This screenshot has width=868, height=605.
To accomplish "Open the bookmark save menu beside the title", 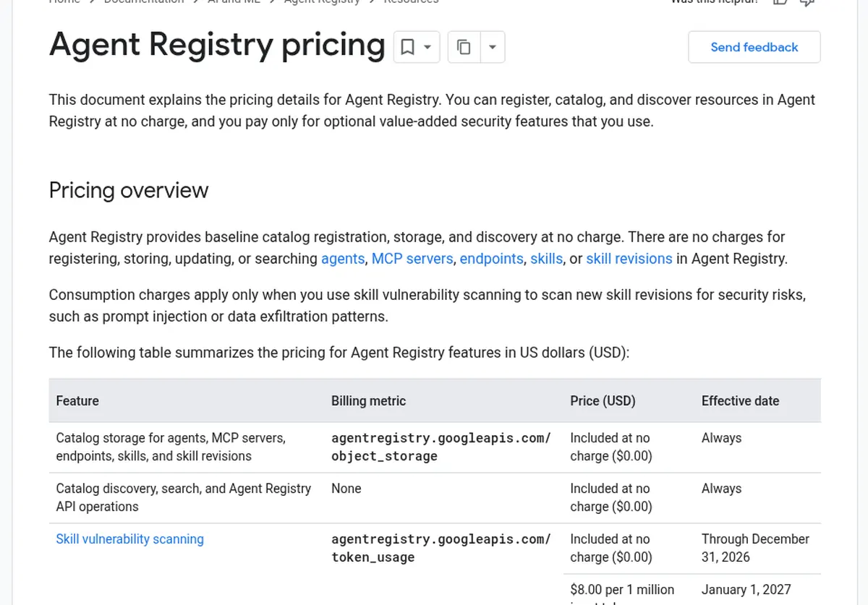I will pos(417,48).
